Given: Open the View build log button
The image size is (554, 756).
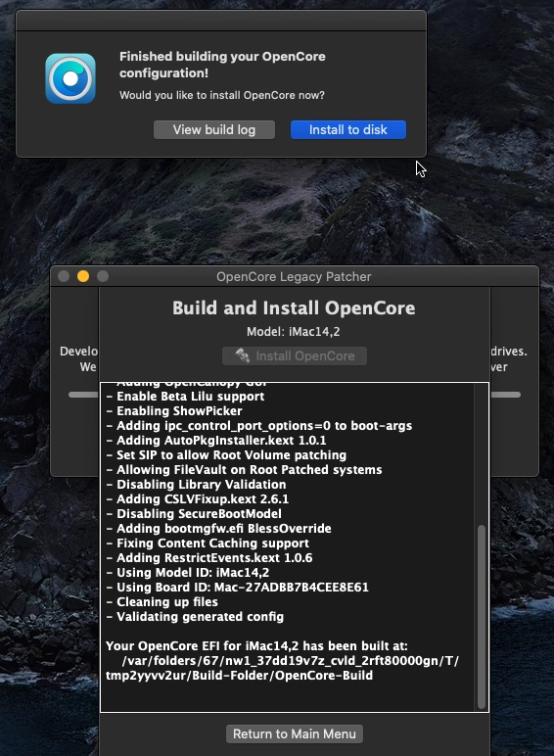Looking at the screenshot, I should 214,129.
